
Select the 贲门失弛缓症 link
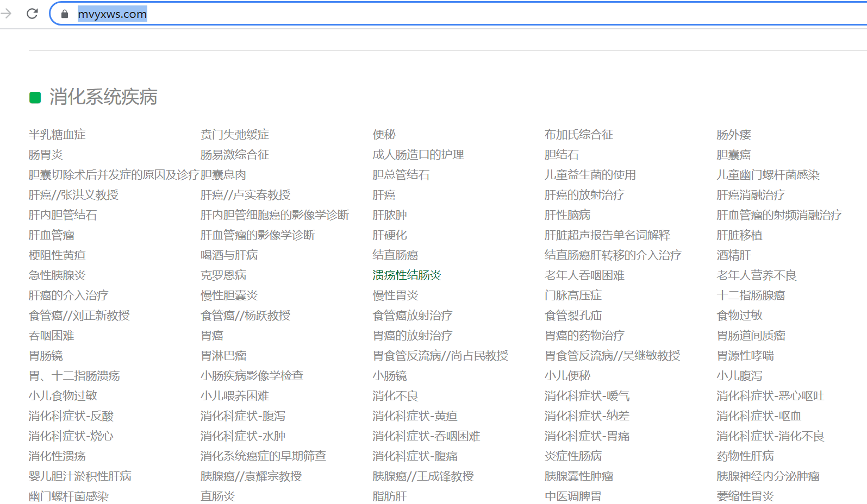pos(235,135)
